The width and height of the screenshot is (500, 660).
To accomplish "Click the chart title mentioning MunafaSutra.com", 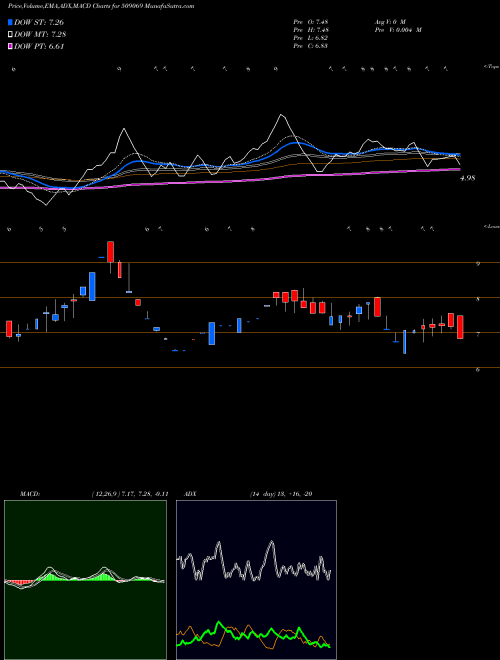I will pyautogui.click(x=101, y=7).
